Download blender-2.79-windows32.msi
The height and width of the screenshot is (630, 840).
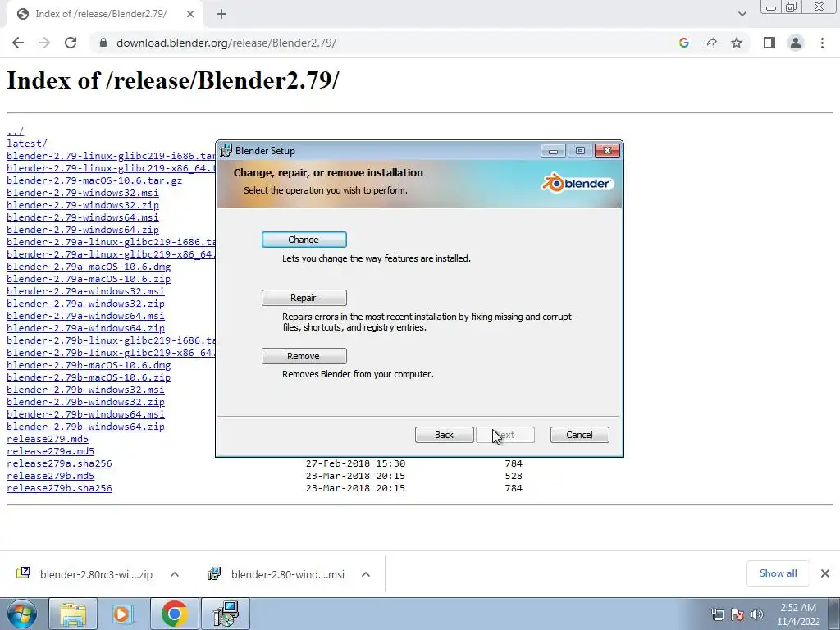[83, 193]
